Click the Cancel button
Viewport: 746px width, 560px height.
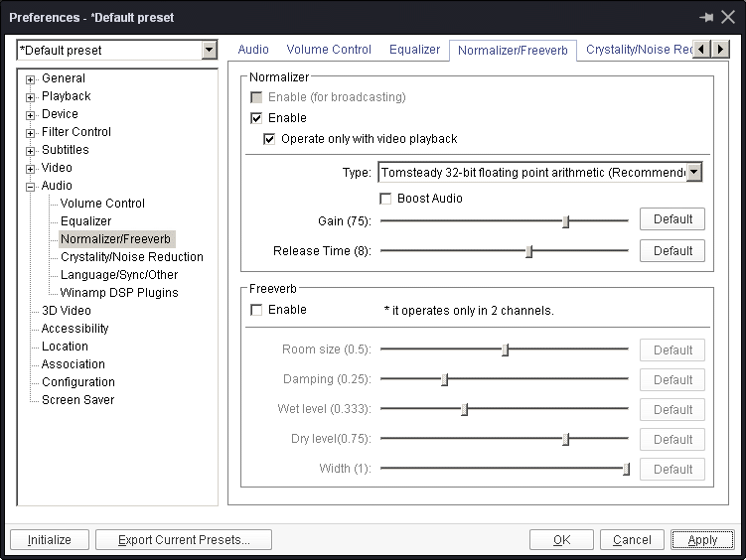click(632, 539)
